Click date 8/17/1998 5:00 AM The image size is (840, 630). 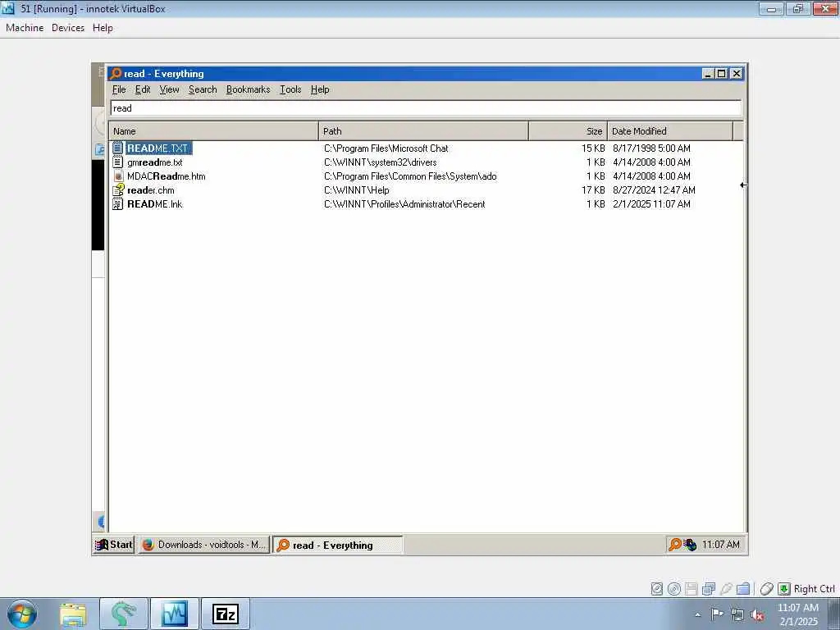pyautogui.click(x=651, y=148)
